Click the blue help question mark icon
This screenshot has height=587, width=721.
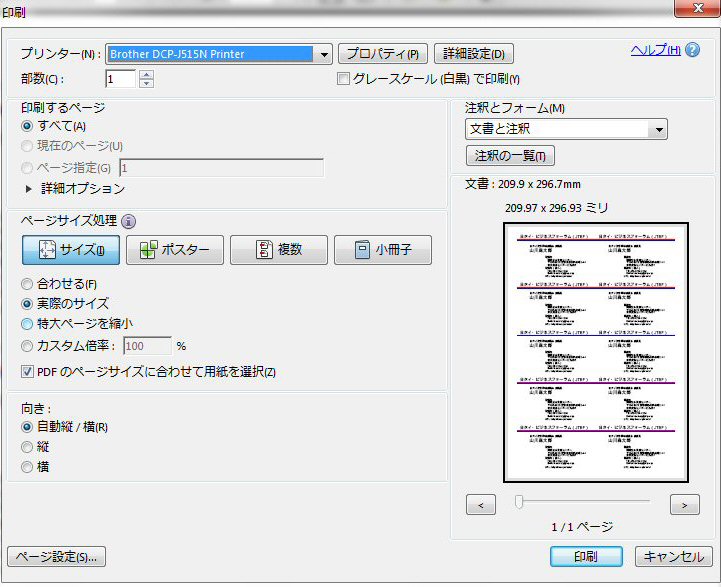pyautogui.click(x=693, y=50)
